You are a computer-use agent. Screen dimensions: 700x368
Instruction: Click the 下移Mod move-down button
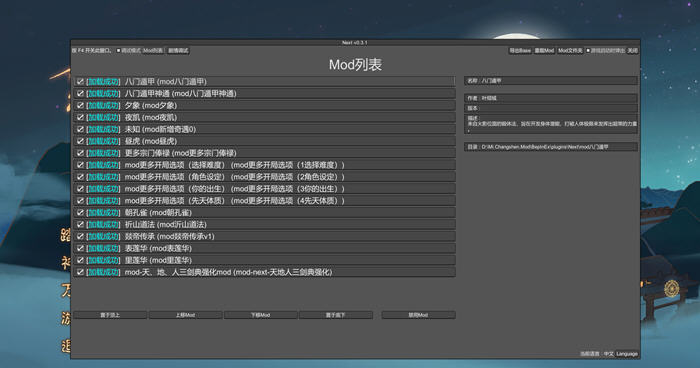[x=260, y=315]
